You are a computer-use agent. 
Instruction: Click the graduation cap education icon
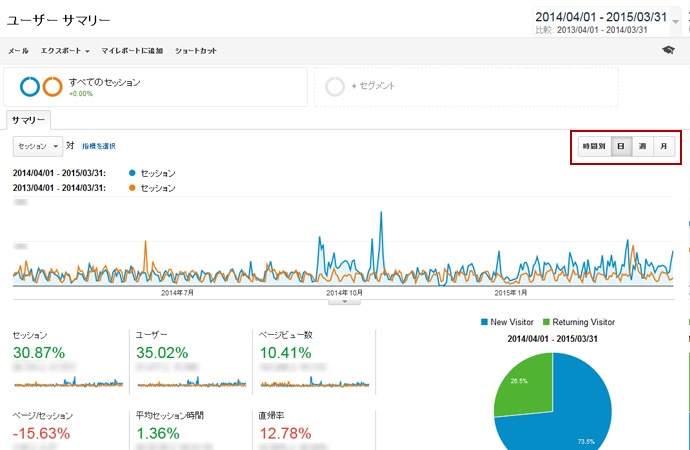click(x=668, y=50)
